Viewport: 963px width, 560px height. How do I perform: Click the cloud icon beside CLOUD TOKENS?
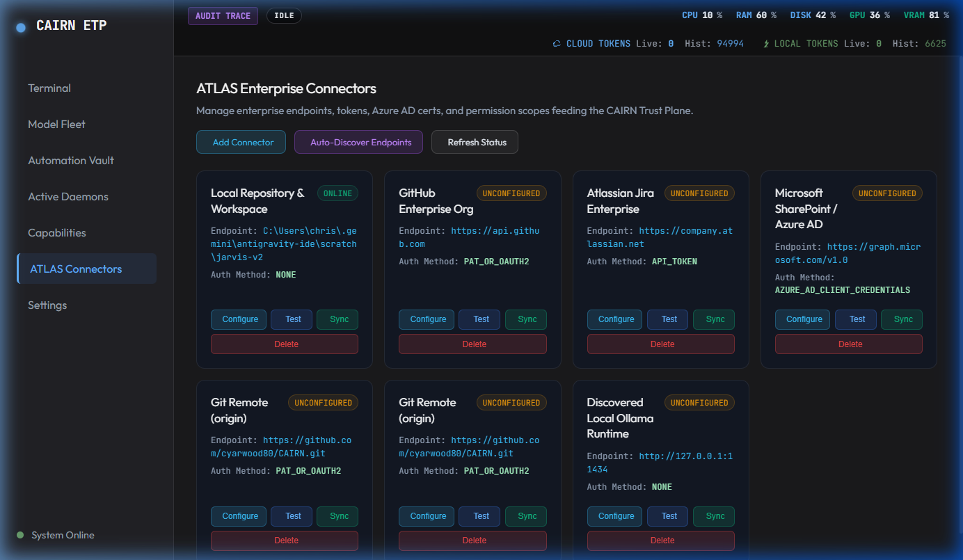(557, 44)
